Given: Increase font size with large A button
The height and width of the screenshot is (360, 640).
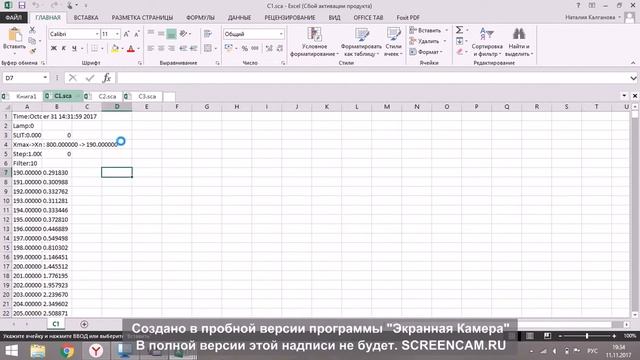Looking at the screenshot, I should (127, 34).
